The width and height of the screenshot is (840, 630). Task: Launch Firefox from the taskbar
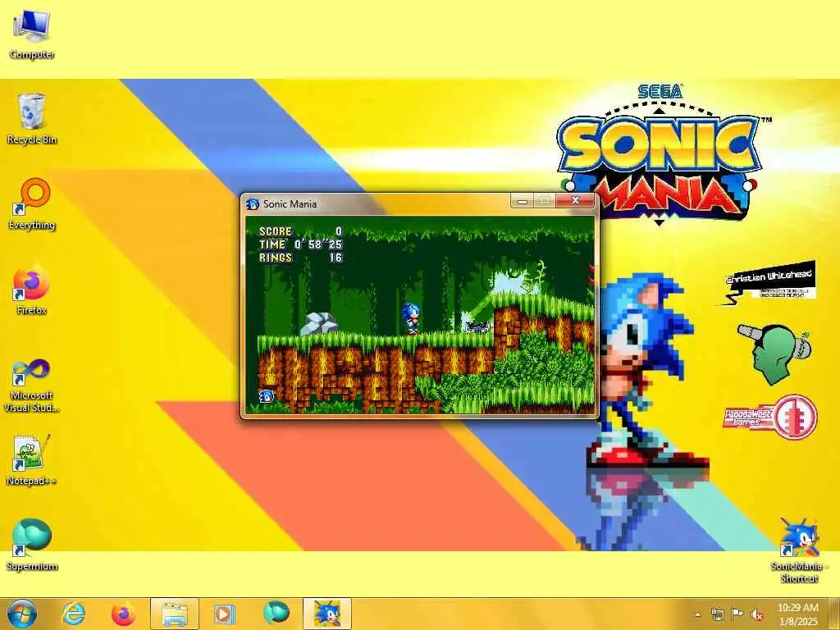point(123,614)
